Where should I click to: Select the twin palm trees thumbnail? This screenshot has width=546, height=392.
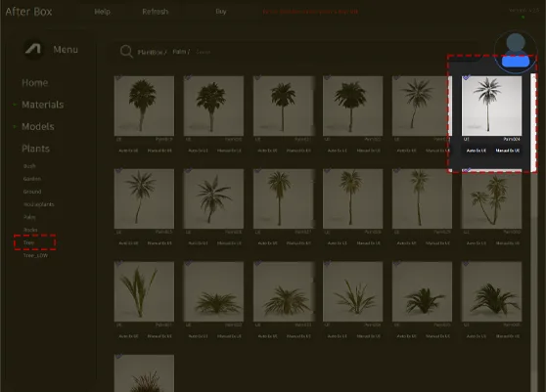(491, 199)
